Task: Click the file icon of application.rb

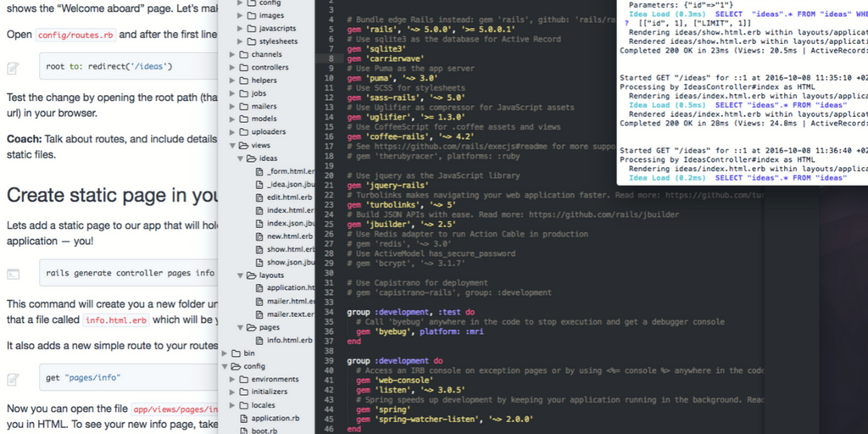Action: coord(243,418)
